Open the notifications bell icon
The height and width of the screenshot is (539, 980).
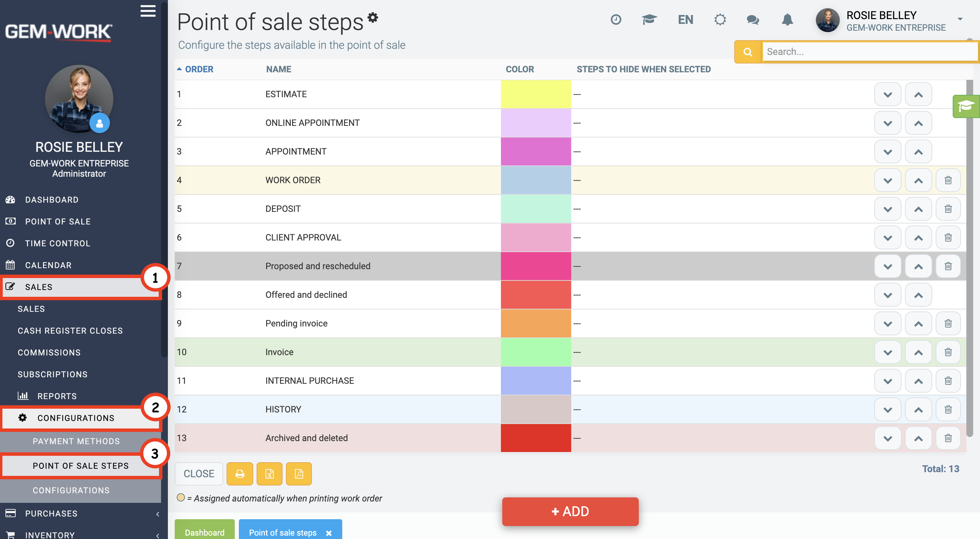pyautogui.click(x=787, y=19)
